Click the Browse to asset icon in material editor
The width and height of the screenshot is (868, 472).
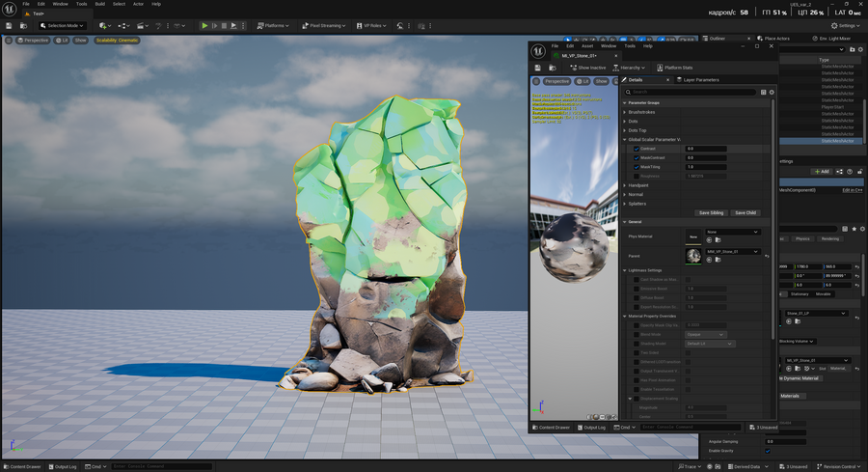pyautogui.click(x=554, y=68)
